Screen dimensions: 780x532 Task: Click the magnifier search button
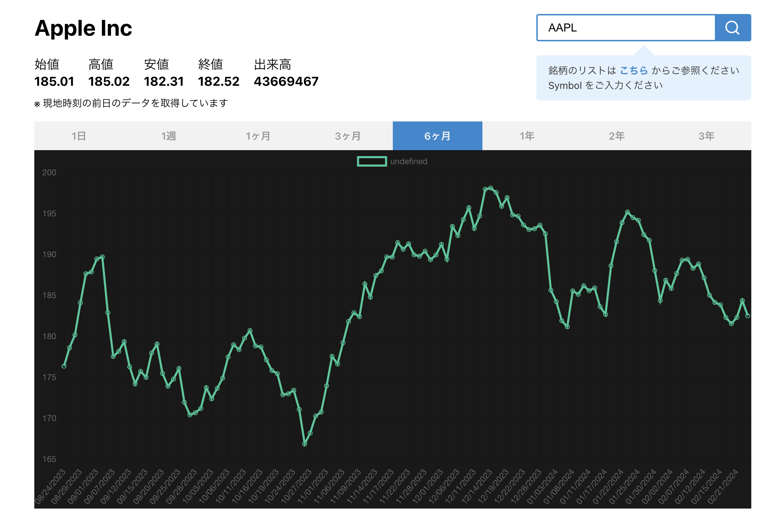click(x=733, y=28)
